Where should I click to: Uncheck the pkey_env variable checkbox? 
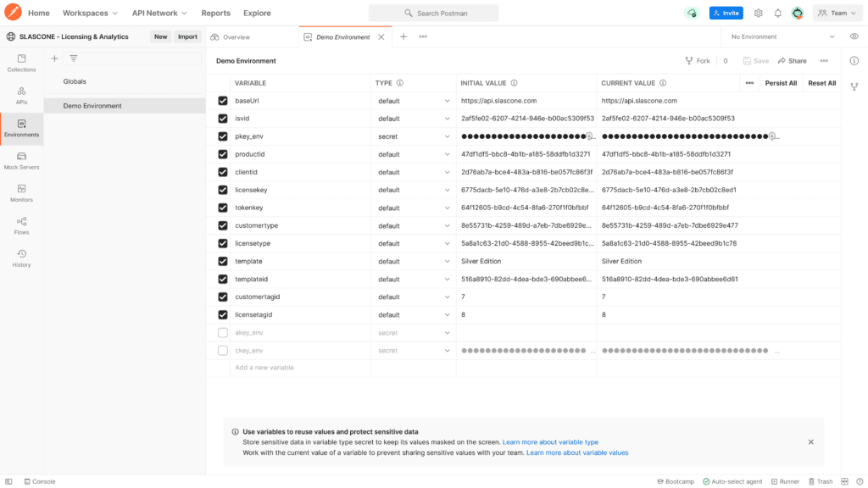point(223,136)
